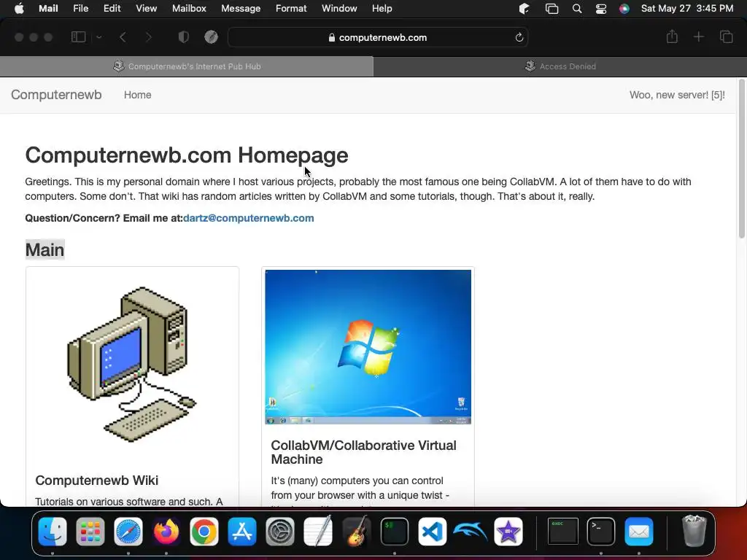Open the privacy report shield icon
The image size is (747, 560).
[183, 37]
